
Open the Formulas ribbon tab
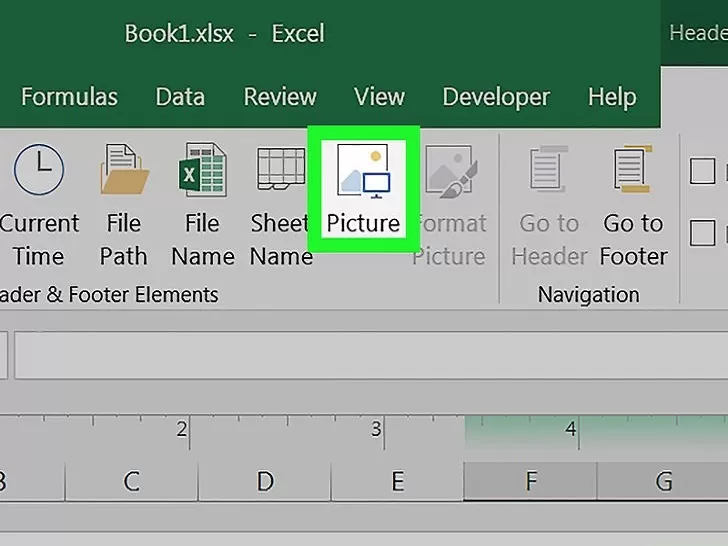point(69,97)
